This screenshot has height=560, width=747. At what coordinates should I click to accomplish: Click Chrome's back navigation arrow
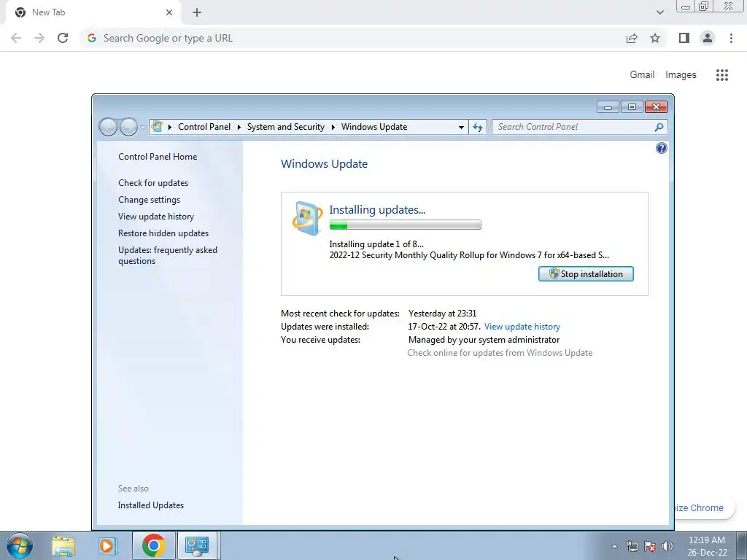point(16,38)
